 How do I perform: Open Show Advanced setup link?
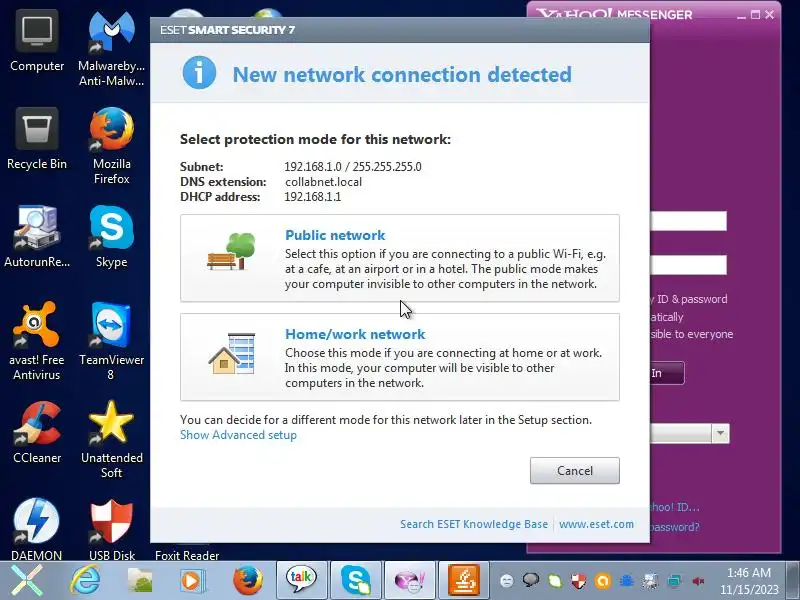point(238,435)
